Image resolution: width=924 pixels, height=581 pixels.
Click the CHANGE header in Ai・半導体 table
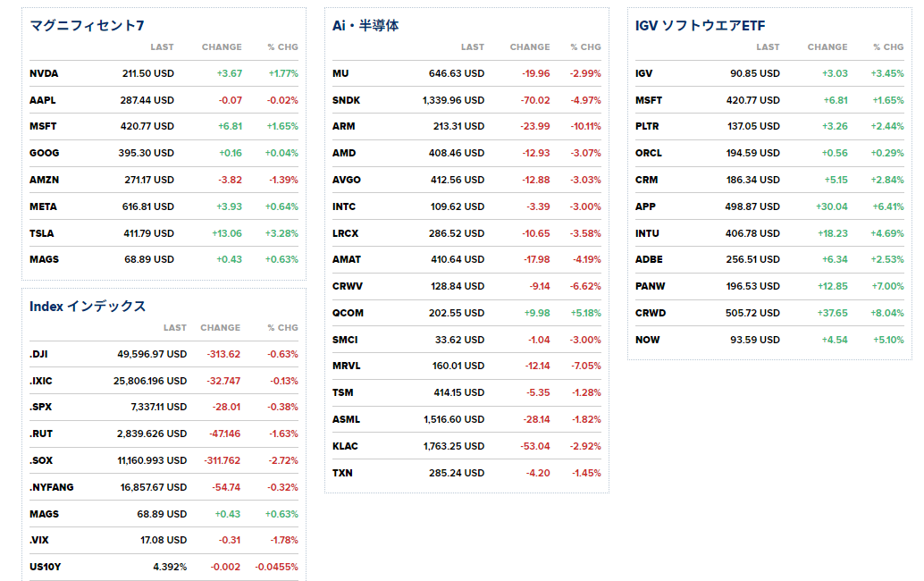click(x=530, y=47)
